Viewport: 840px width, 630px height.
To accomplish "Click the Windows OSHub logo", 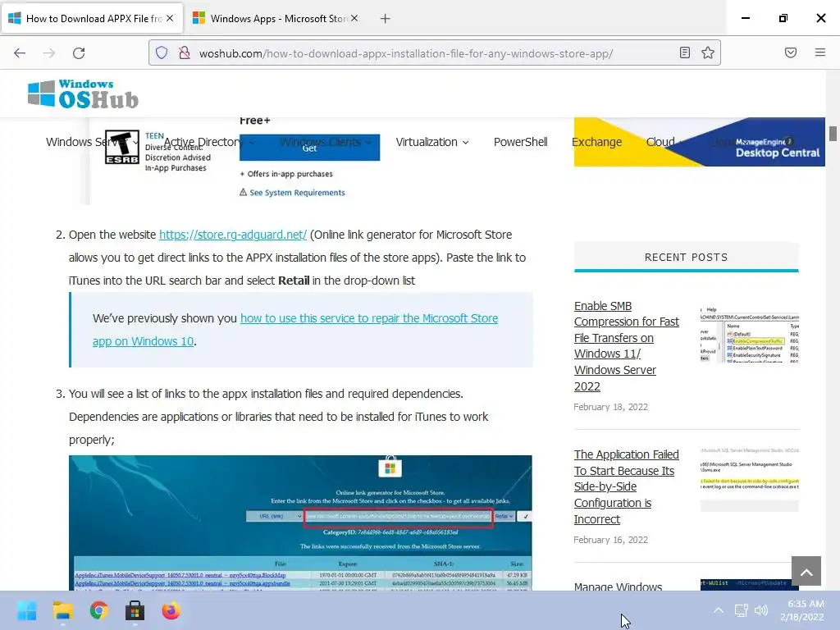I will (x=84, y=94).
